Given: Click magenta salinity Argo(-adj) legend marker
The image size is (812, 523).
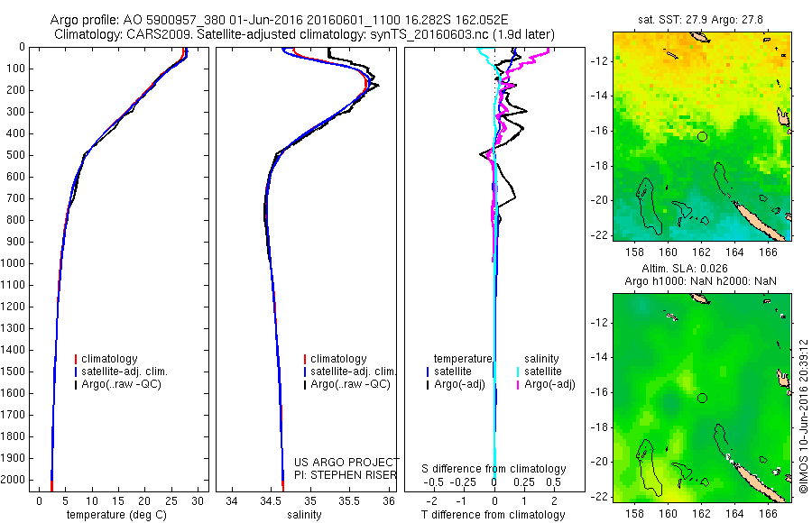Looking at the screenshot, I should [x=518, y=385].
